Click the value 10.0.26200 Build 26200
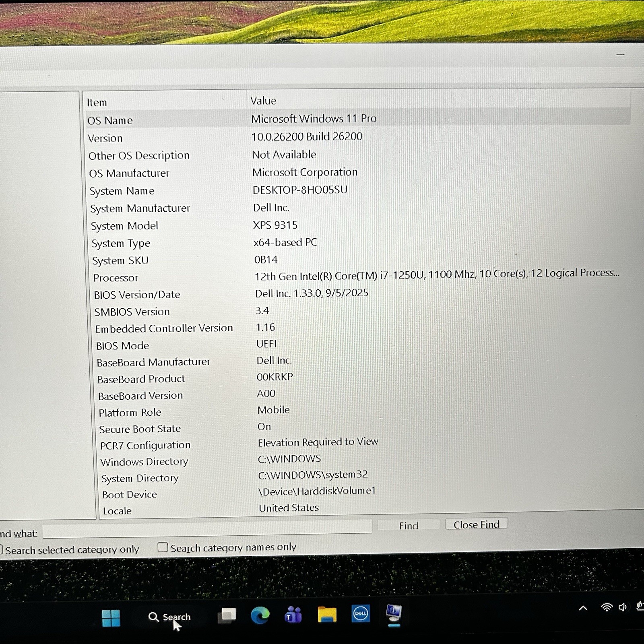 [307, 137]
